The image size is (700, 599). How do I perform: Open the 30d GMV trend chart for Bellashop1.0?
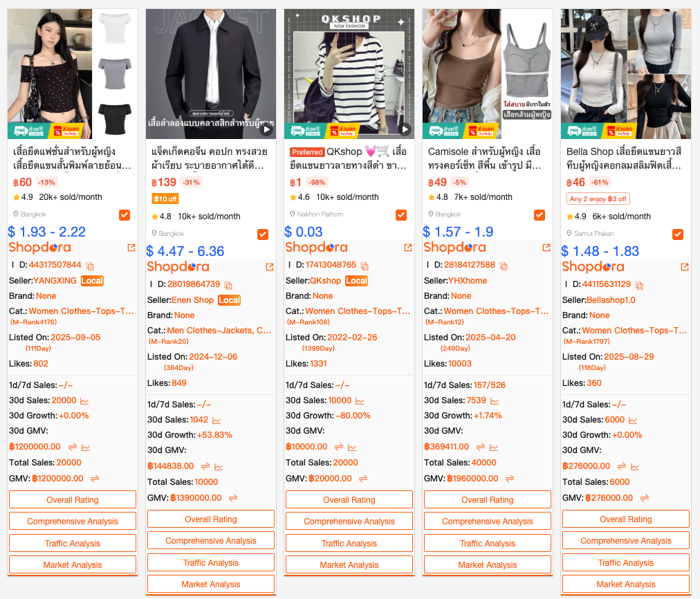pos(635,467)
